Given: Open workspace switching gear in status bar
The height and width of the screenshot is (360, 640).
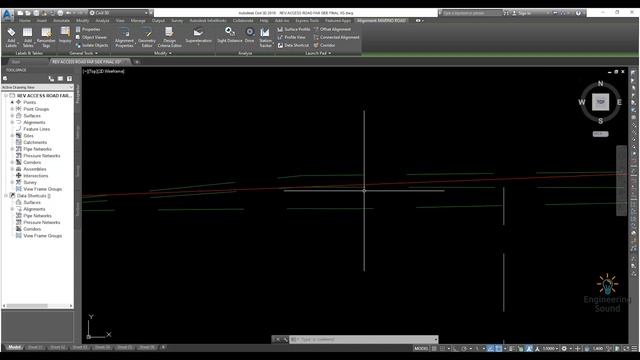Looking at the screenshot, I should (x=564, y=349).
